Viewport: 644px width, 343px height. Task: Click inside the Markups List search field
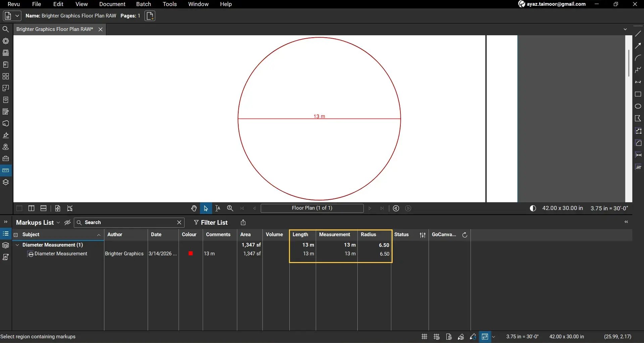click(x=128, y=222)
